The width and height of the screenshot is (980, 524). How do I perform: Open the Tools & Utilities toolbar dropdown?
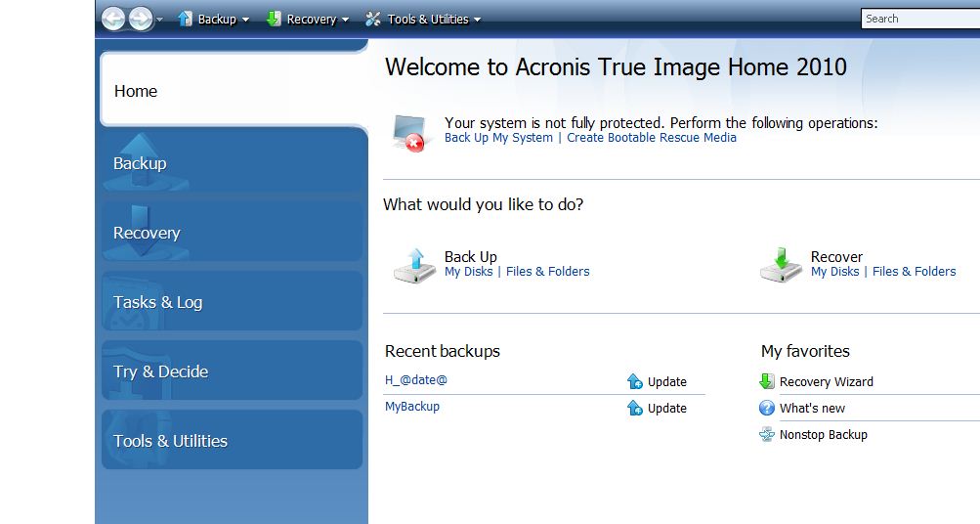[x=423, y=20]
